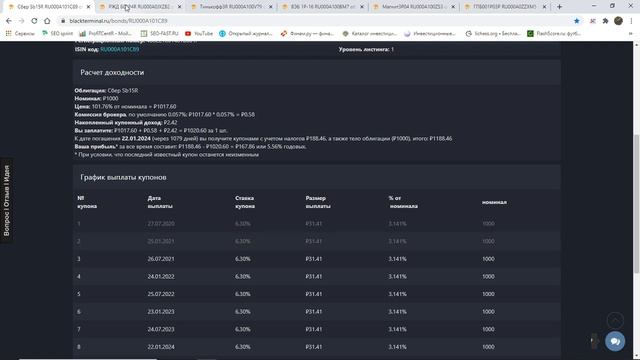Screen dimensions: 640x360
Task: Click the extension icon left of puzzle piece
Action: [593, 21]
